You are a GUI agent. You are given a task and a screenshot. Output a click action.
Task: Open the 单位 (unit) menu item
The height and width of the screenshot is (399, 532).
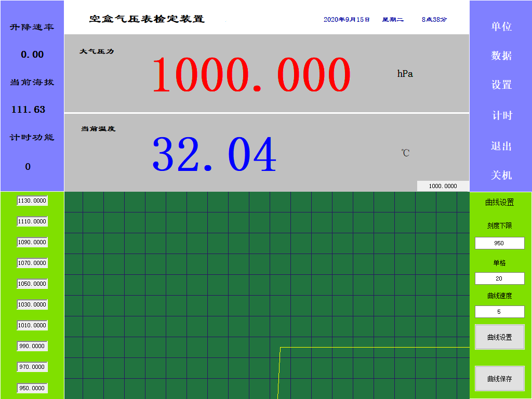(x=501, y=26)
